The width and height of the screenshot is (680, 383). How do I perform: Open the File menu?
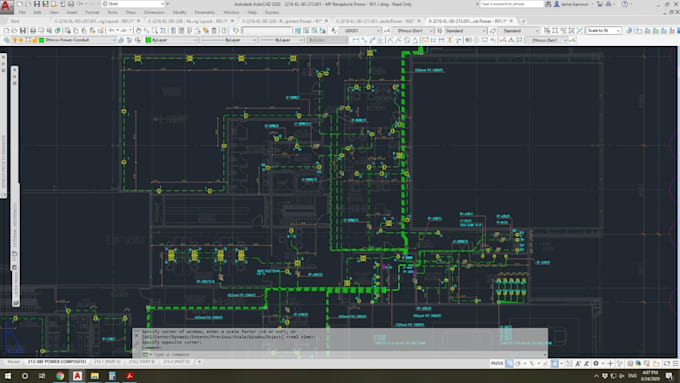point(22,13)
